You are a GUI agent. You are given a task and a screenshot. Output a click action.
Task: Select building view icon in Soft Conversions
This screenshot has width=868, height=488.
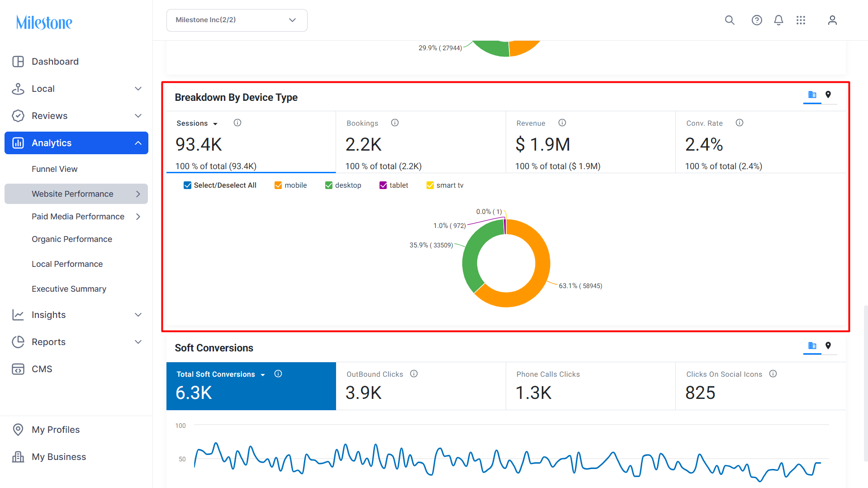coord(812,346)
